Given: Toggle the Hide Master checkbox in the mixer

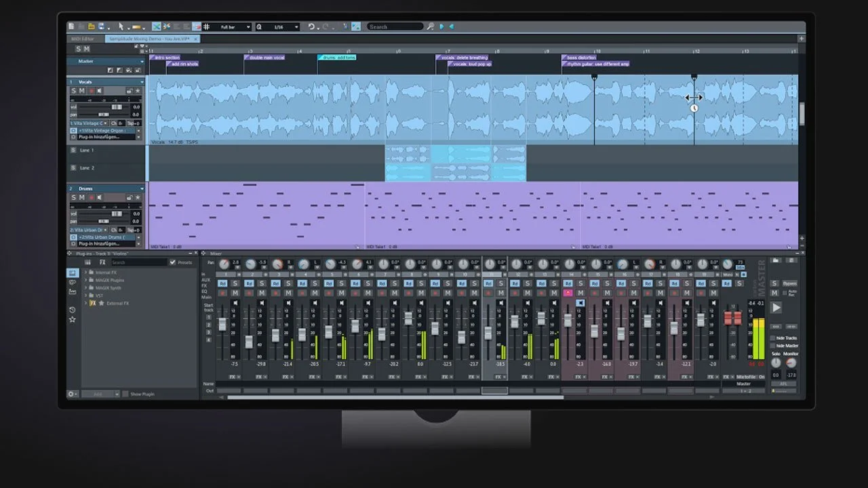Looking at the screenshot, I should [773, 346].
